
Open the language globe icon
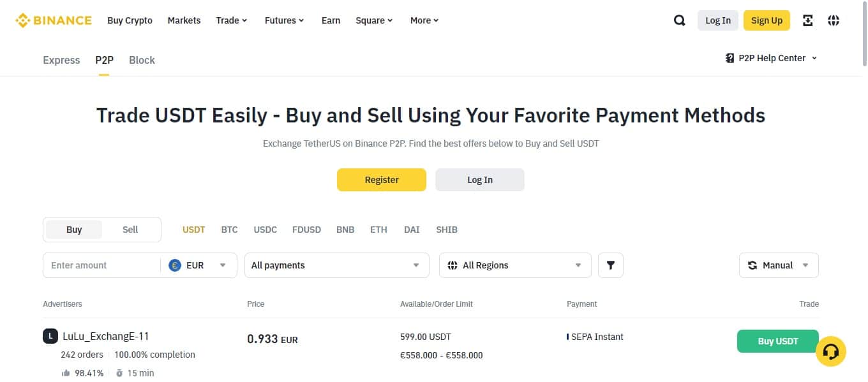pos(834,20)
